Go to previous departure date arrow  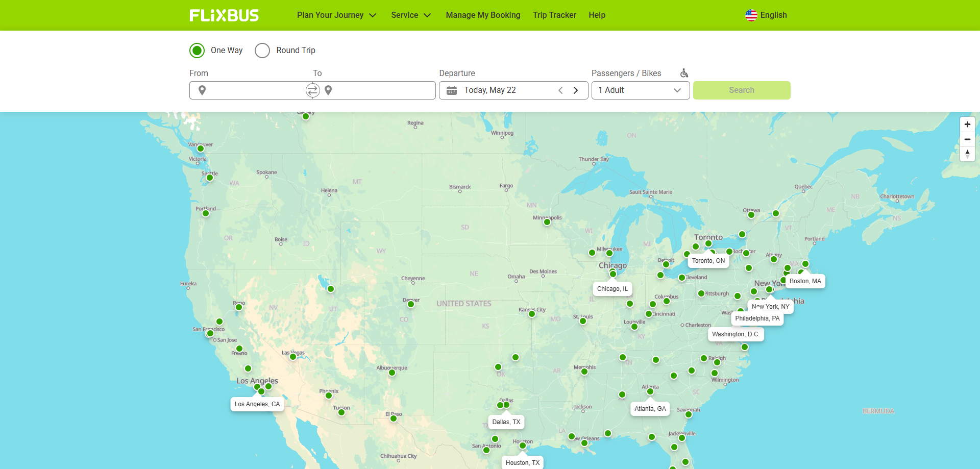point(560,90)
